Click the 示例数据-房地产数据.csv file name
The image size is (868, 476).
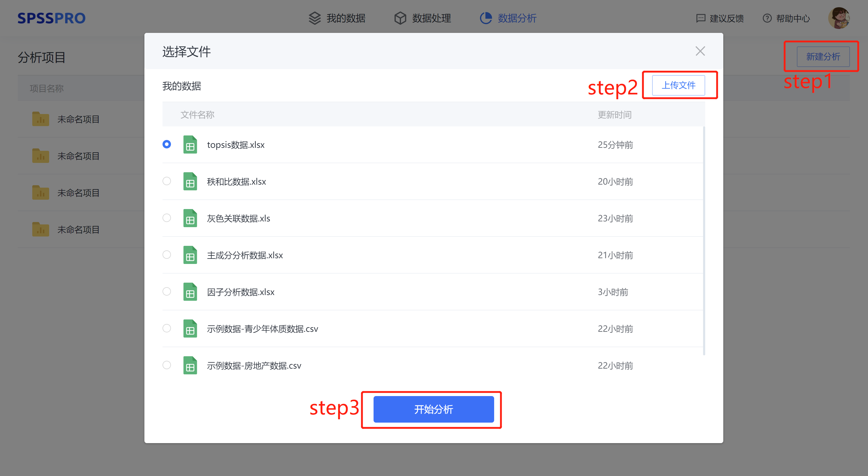click(254, 365)
